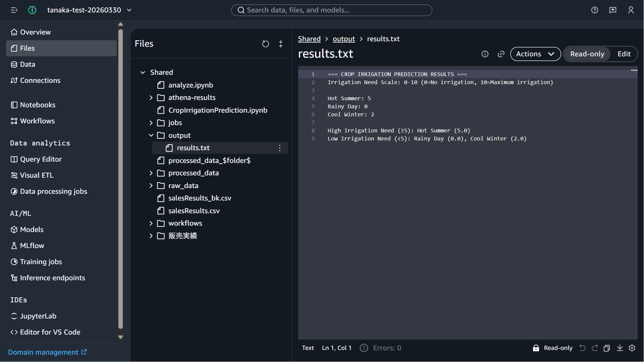Show file info for results.txt
Image resolution: width=644 pixels, height=362 pixels.
click(x=485, y=54)
